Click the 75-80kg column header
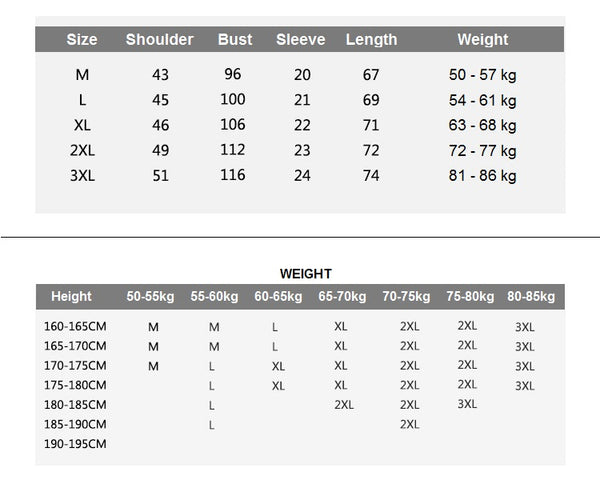Screen dimensions: 600x480 (x=470, y=296)
